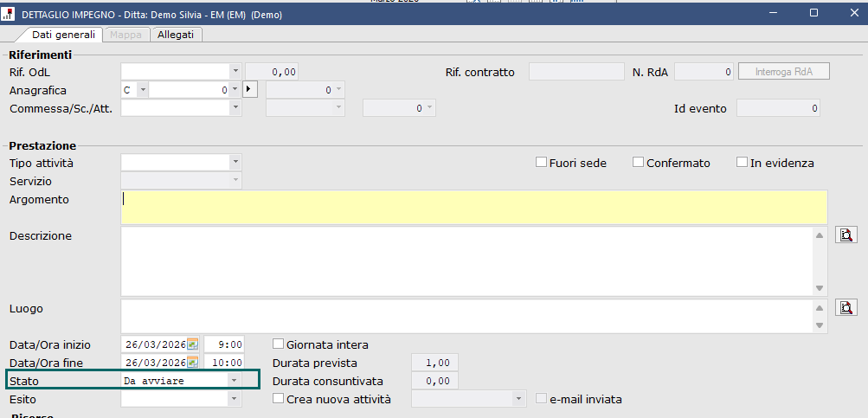Open the Tipo attività dropdown

pos(235,163)
